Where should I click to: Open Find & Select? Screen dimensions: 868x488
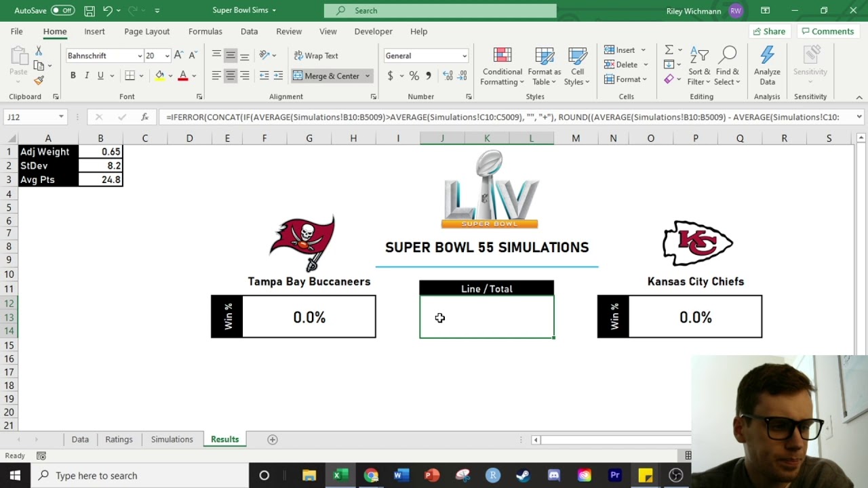[x=727, y=66]
